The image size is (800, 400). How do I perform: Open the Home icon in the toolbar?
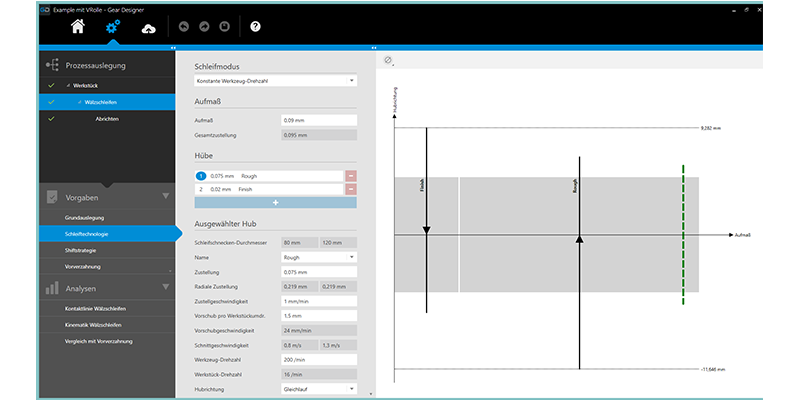[x=78, y=27]
